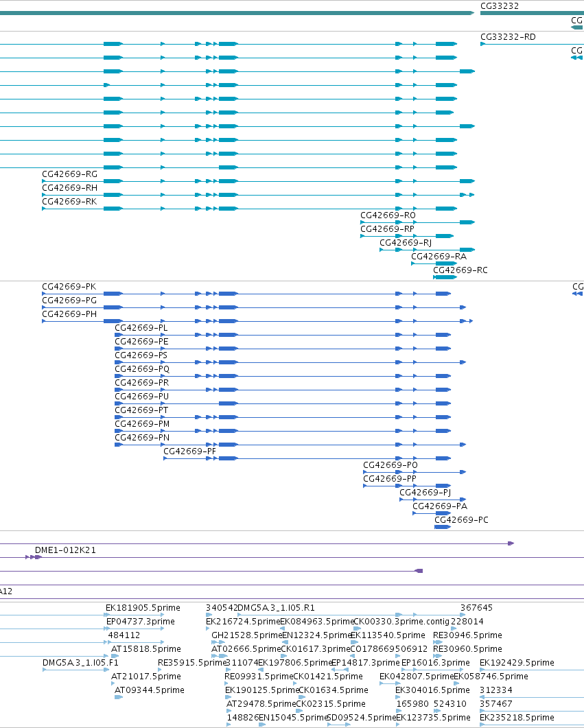Select the CG42669-PF protein label

click(x=190, y=451)
